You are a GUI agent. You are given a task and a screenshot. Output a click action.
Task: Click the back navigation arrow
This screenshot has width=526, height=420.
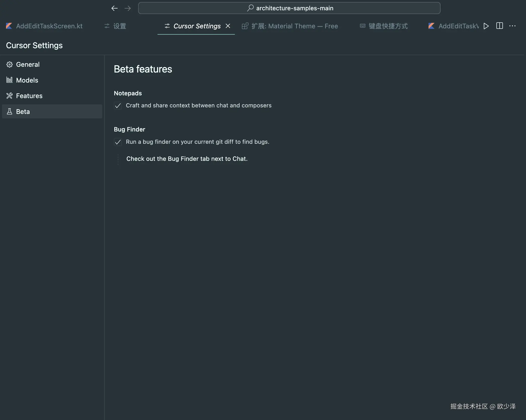(x=115, y=8)
